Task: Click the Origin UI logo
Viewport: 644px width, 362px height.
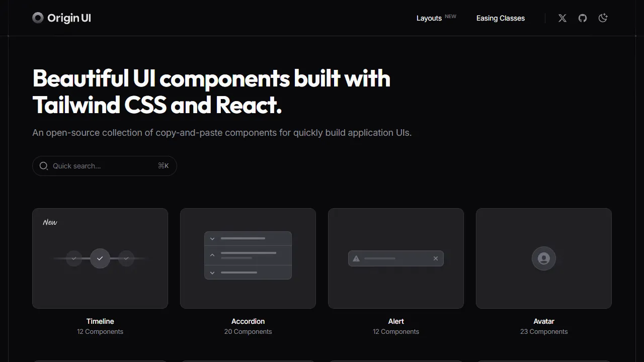Action: (x=61, y=18)
